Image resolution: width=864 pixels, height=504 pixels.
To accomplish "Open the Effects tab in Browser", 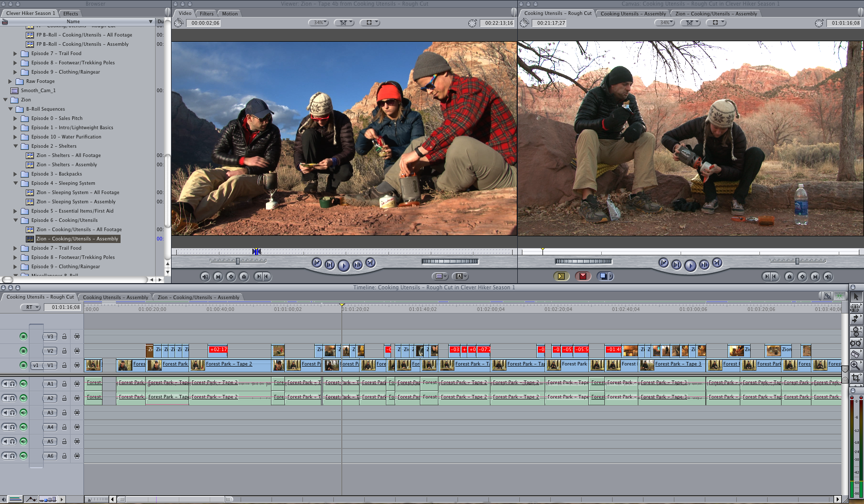I will [71, 13].
